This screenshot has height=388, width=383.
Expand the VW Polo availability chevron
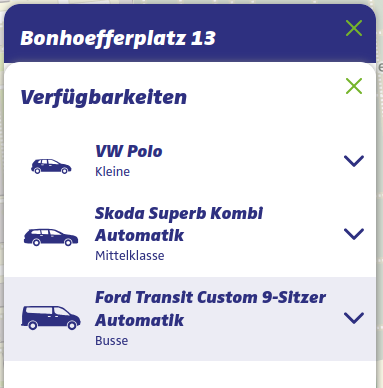(x=354, y=161)
